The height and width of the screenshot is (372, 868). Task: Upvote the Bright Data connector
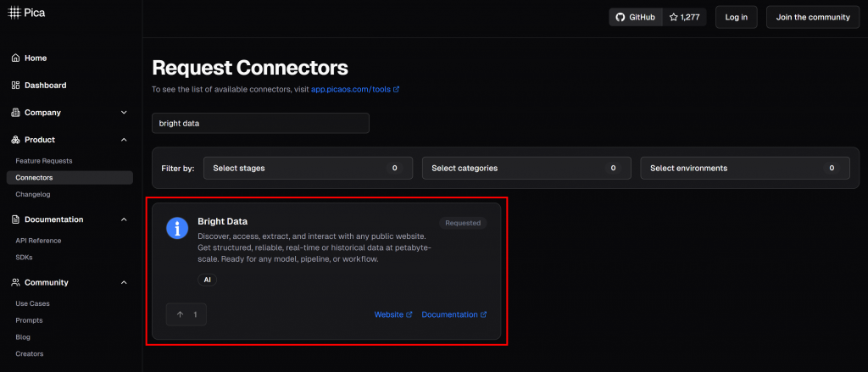pyautogui.click(x=186, y=314)
